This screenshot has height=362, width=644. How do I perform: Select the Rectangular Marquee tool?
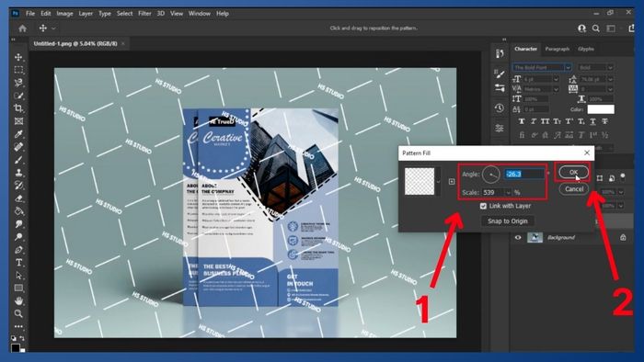click(x=18, y=70)
